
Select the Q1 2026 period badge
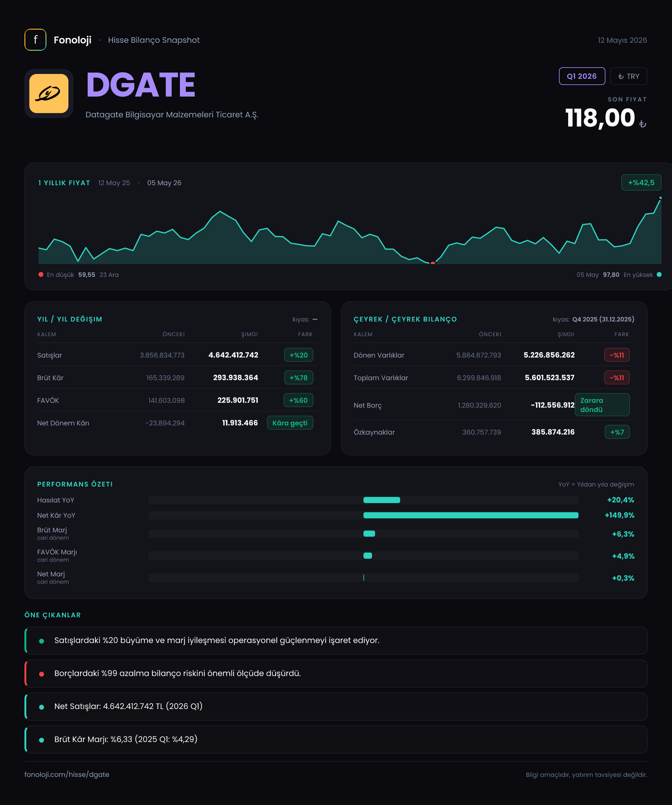[x=582, y=76]
